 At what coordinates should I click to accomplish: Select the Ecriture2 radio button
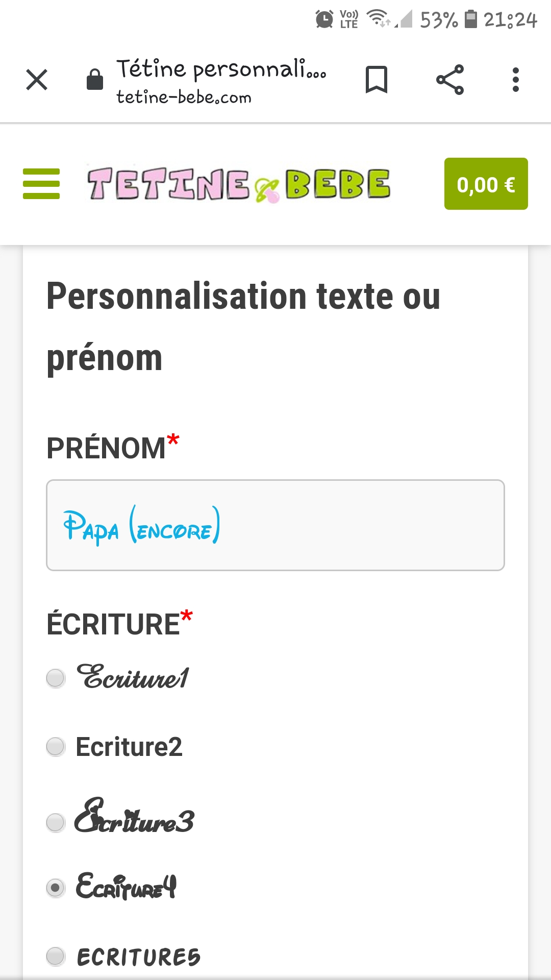pyautogui.click(x=56, y=747)
